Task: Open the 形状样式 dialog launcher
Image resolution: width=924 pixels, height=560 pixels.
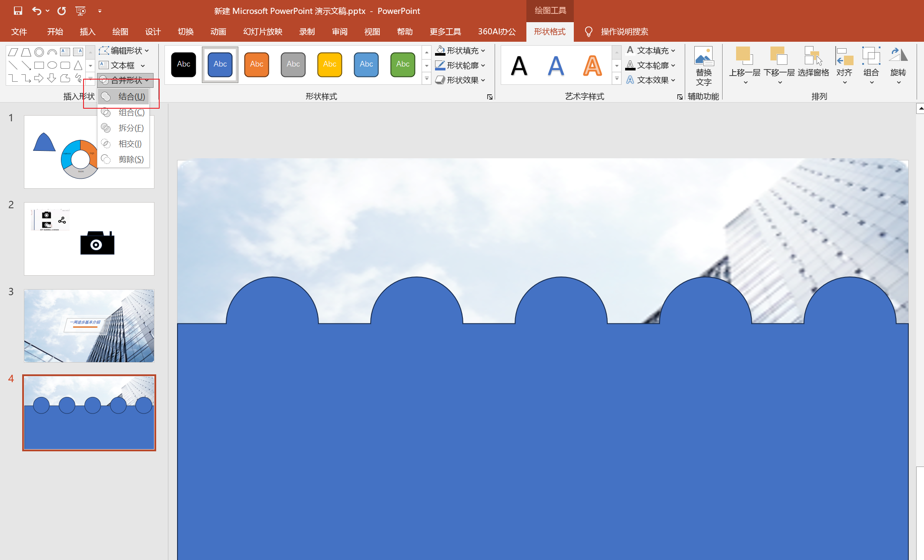Action: point(490,97)
